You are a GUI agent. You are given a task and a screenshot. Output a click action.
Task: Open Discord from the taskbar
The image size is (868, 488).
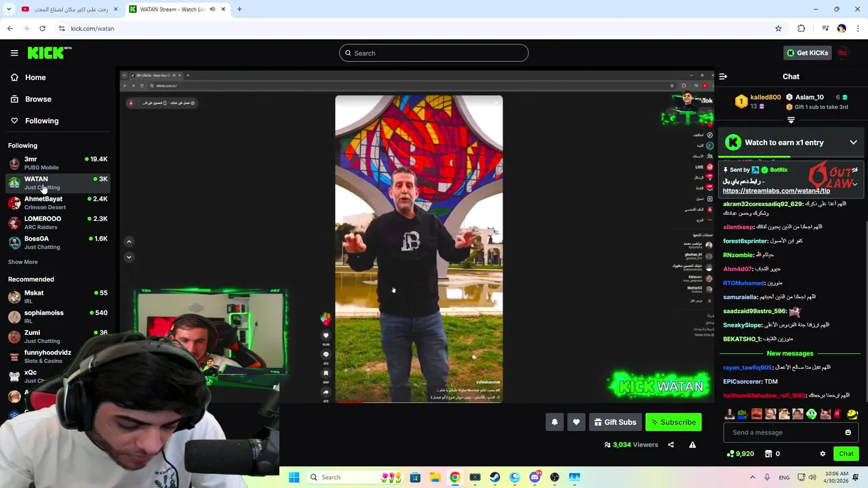[535, 477]
